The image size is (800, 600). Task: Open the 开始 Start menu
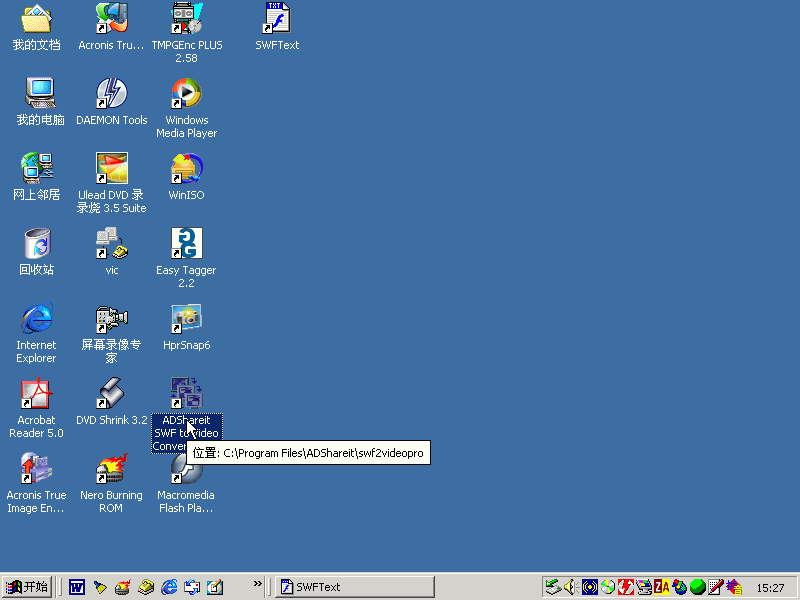pyautogui.click(x=27, y=587)
